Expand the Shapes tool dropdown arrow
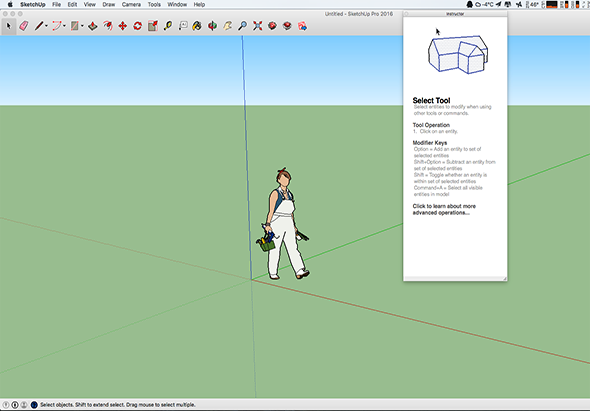Image resolution: width=590 pixels, height=411 pixels. pos(82,26)
